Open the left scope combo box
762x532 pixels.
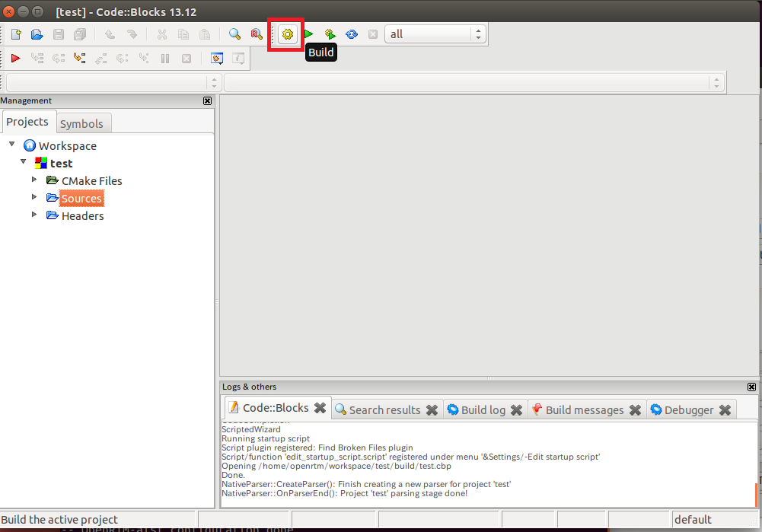(x=114, y=83)
